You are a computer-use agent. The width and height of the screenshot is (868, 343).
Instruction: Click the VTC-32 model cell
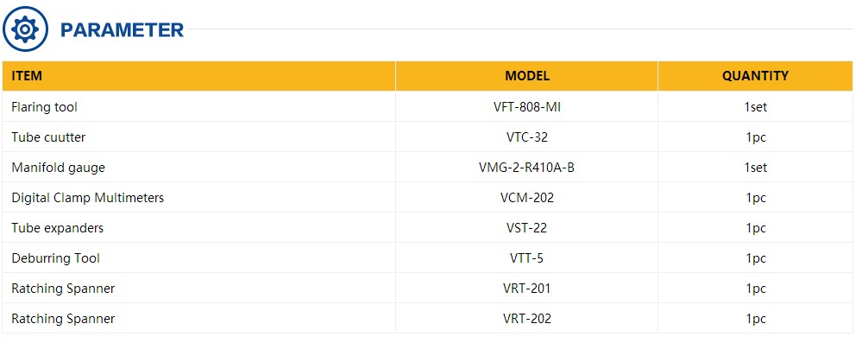(527, 137)
